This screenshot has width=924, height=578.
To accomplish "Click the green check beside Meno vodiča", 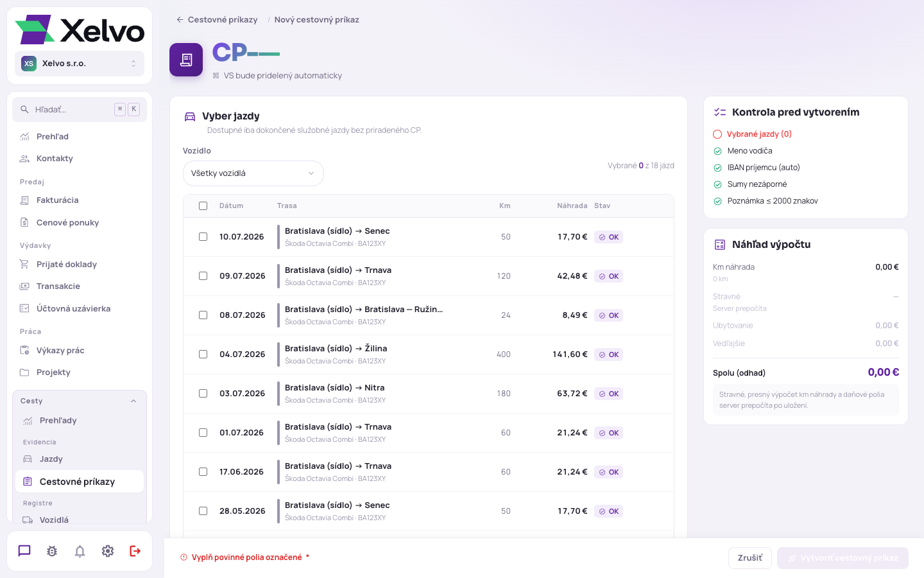I will pyautogui.click(x=717, y=151).
